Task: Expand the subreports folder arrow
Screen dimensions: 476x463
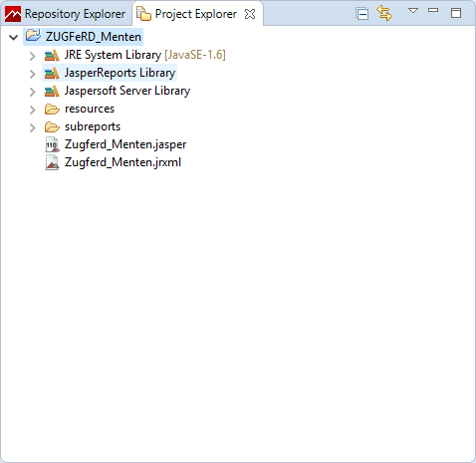Action: tap(32, 127)
